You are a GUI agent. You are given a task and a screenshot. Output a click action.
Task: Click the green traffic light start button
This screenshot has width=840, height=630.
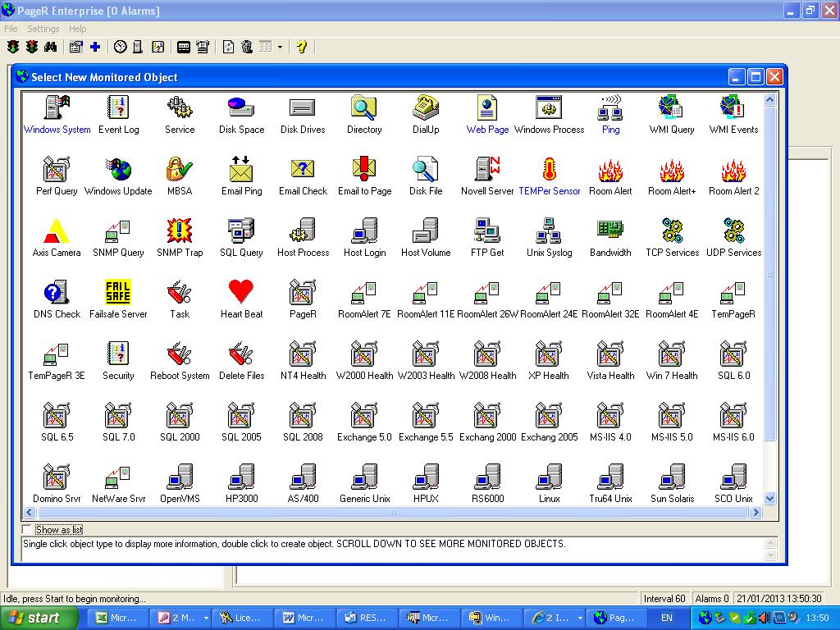point(13,47)
